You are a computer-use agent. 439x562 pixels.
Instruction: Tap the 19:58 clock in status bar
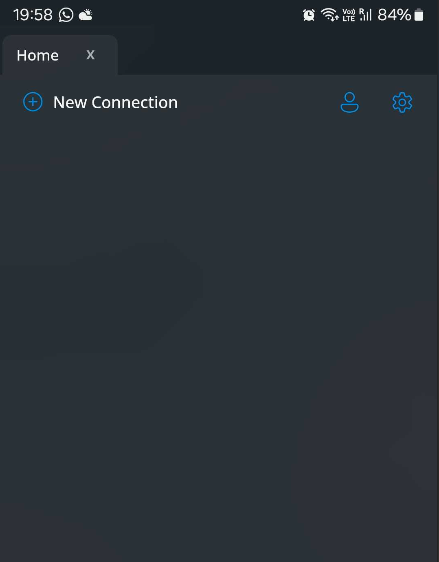[x=33, y=15]
